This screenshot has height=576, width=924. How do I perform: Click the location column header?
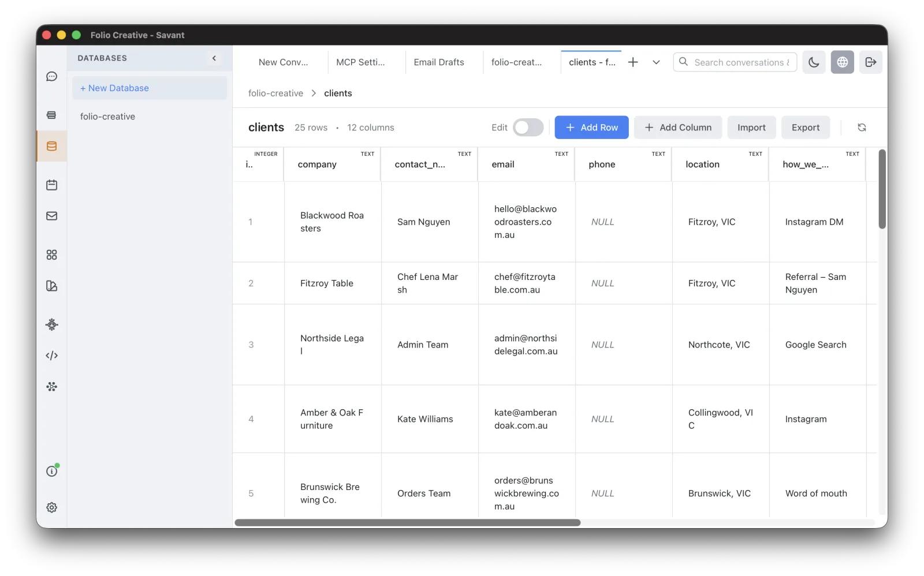(x=720, y=164)
